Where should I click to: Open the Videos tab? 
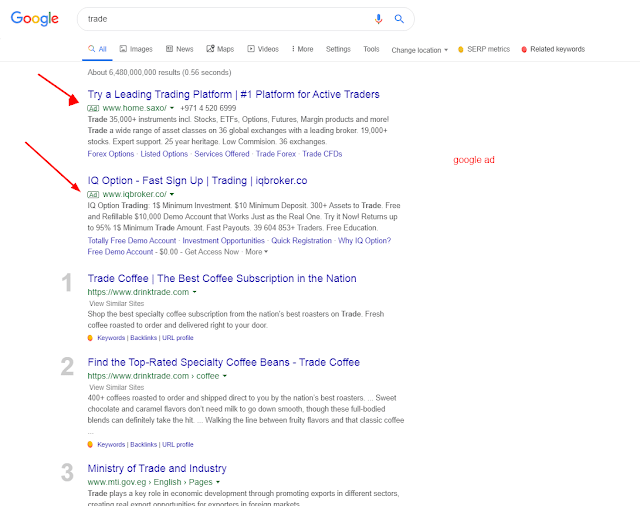click(x=263, y=49)
